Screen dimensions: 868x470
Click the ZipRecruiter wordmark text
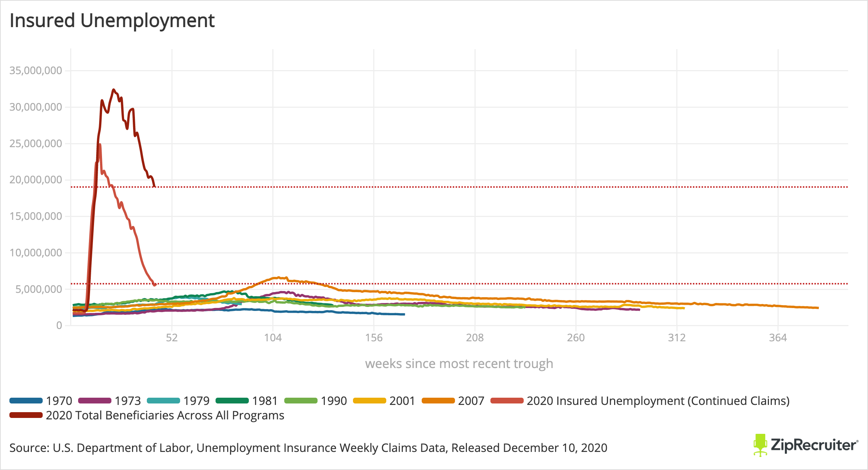(x=814, y=445)
